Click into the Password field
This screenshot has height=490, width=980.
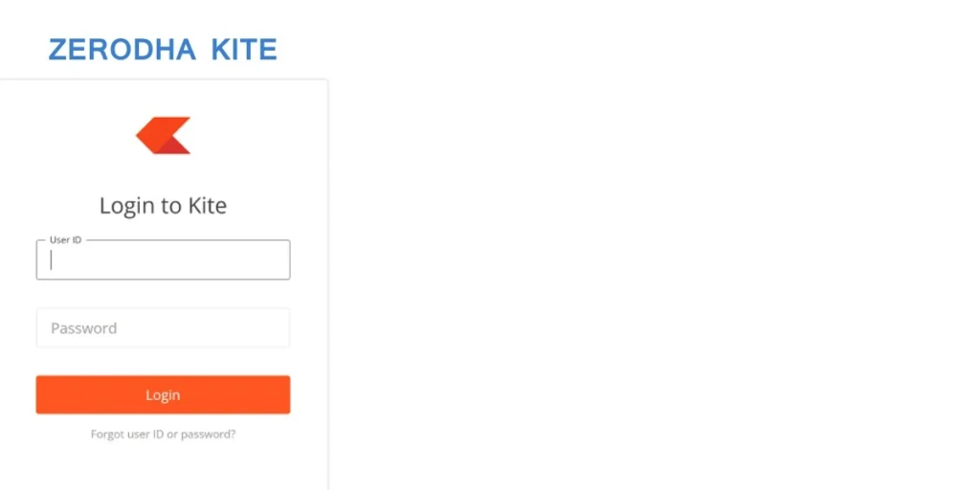[163, 328]
